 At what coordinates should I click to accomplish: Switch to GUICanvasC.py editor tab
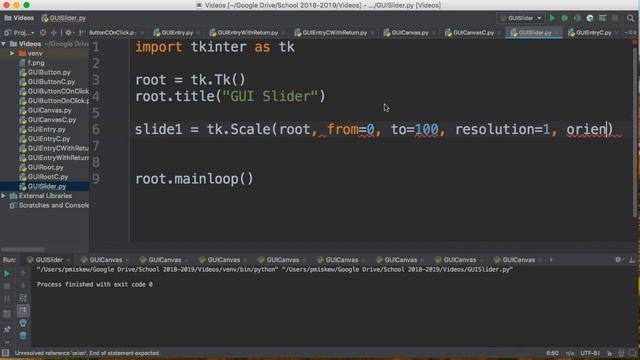[x=473, y=33]
